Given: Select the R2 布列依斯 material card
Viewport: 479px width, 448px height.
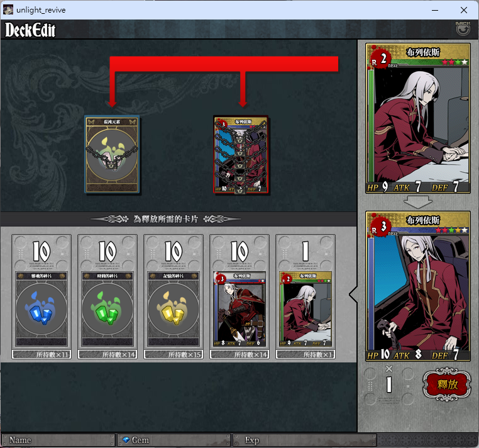Looking at the screenshot, I should pyautogui.click(x=306, y=309).
